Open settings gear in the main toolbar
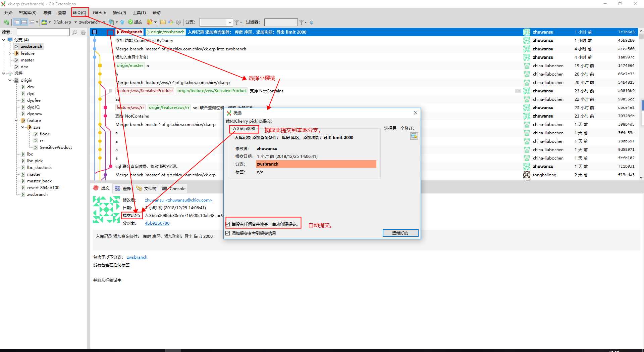This screenshot has height=352, width=644. point(178,22)
